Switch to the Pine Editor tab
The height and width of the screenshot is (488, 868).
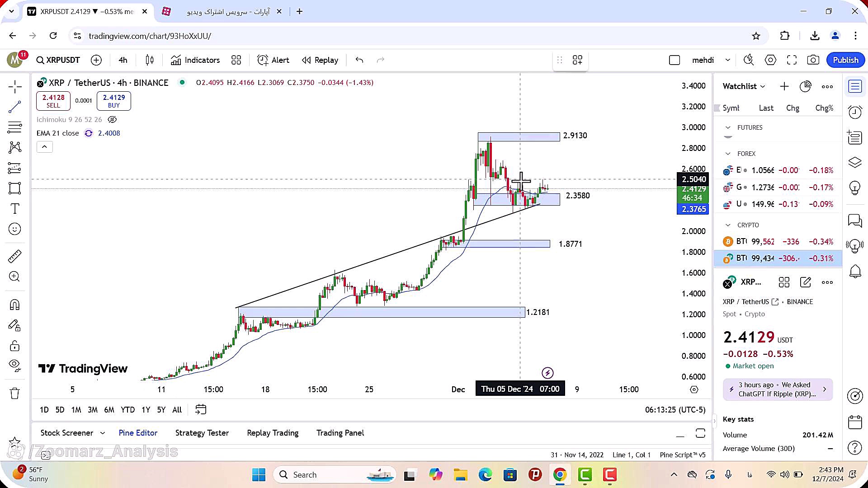(x=138, y=433)
